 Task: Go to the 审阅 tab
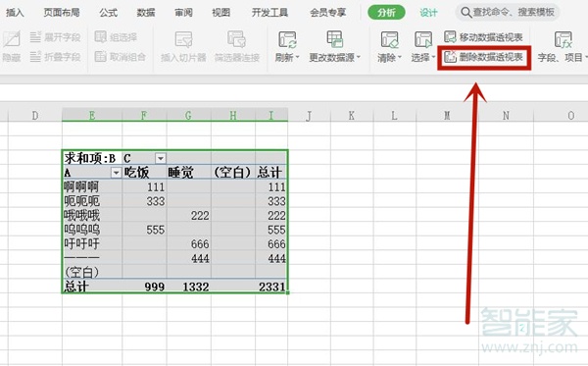183,13
